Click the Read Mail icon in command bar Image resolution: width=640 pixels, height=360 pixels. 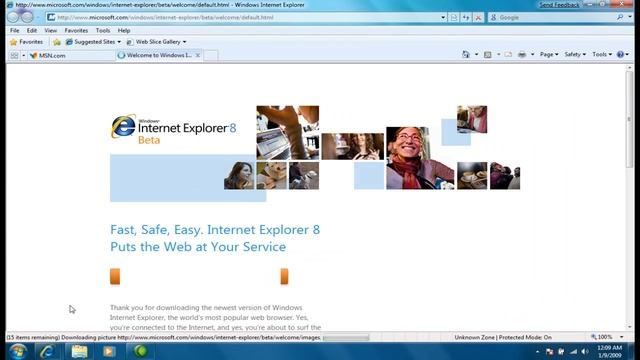pos(508,54)
